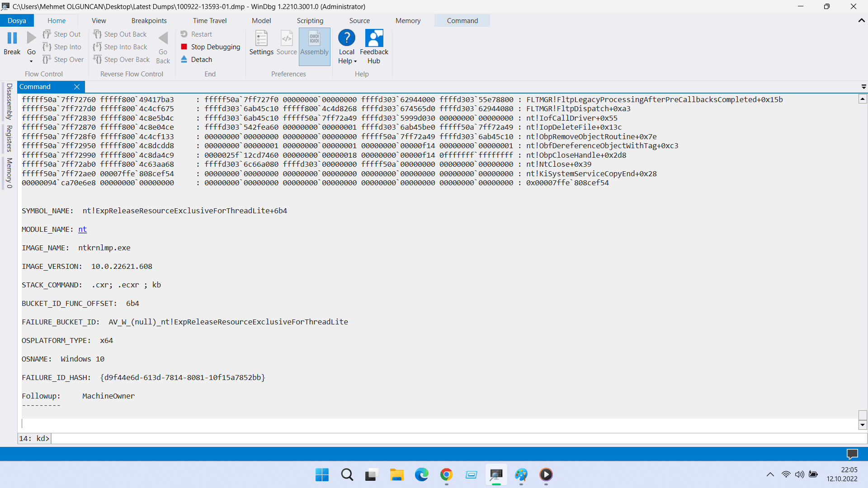Close the Command window tab
The image size is (868, 488).
pos(77,87)
